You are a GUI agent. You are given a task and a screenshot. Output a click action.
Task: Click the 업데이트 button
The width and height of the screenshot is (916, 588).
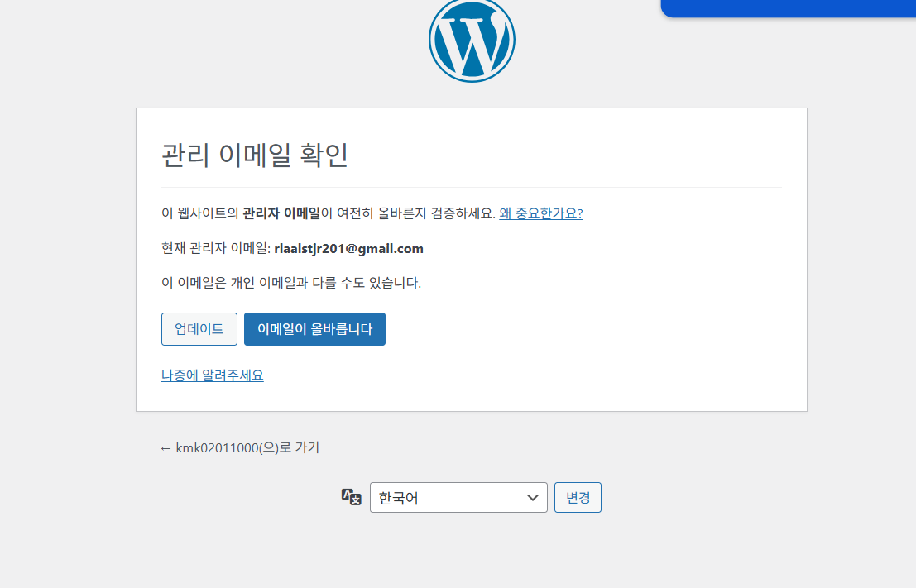[199, 328]
